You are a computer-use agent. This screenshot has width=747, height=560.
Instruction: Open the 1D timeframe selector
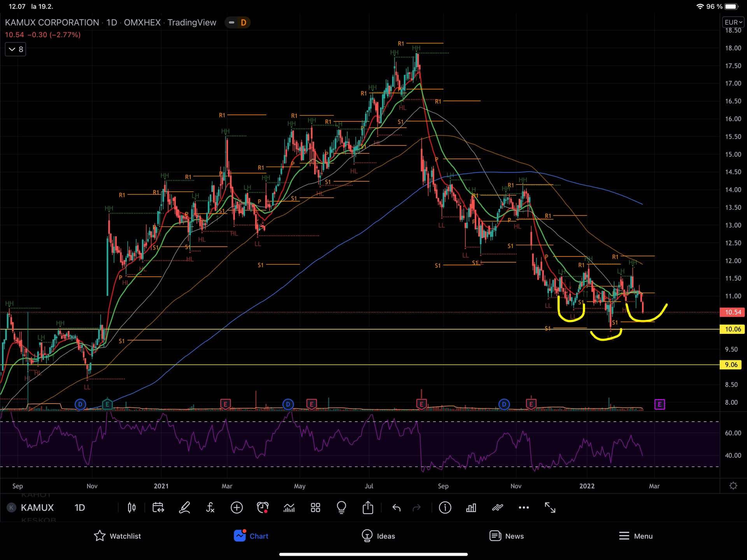tap(79, 507)
